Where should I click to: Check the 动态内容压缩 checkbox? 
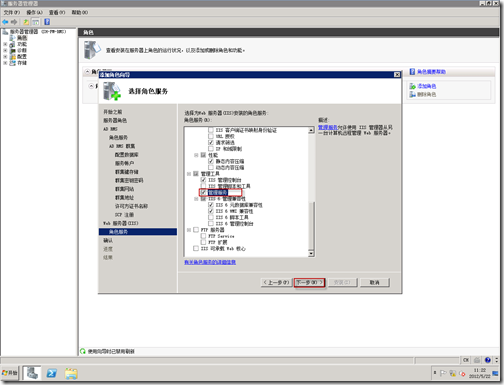pyautogui.click(x=211, y=167)
